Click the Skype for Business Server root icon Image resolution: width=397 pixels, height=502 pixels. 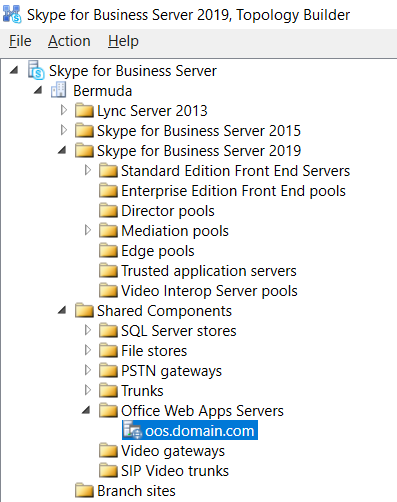[36, 70]
